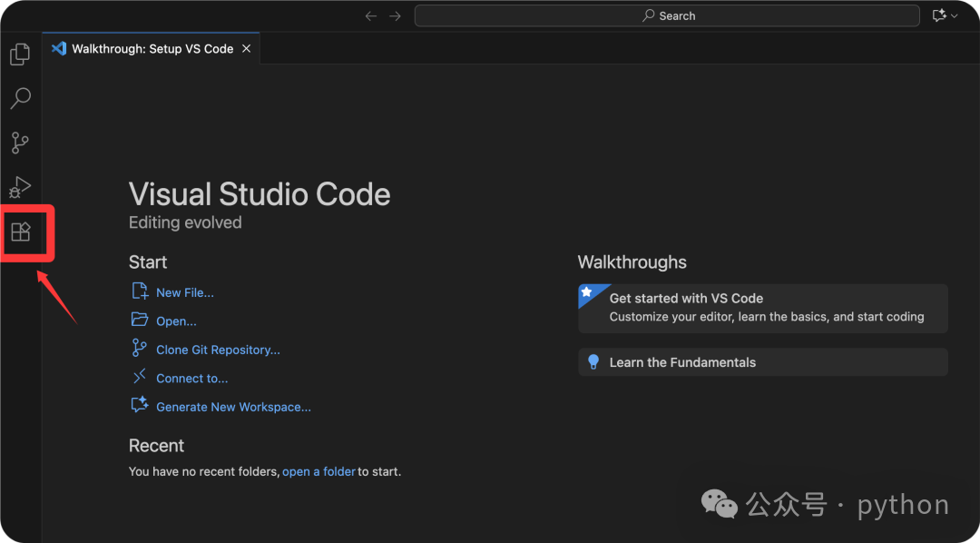Click Clone Git Repository... link

click(218, 350)
